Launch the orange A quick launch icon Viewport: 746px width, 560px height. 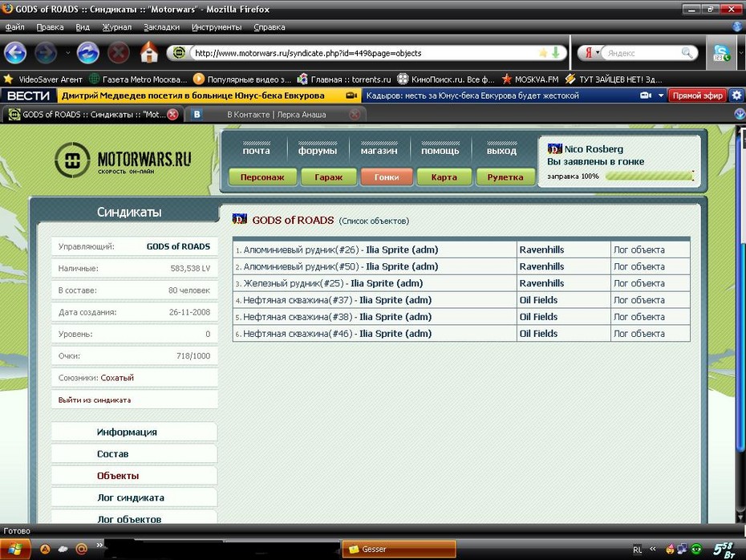click(x=45, y=550)
